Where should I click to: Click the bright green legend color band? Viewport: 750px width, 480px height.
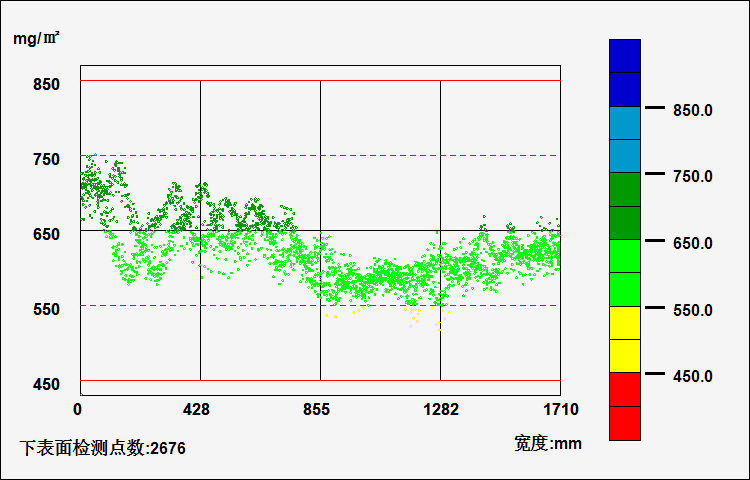point(624,273)
